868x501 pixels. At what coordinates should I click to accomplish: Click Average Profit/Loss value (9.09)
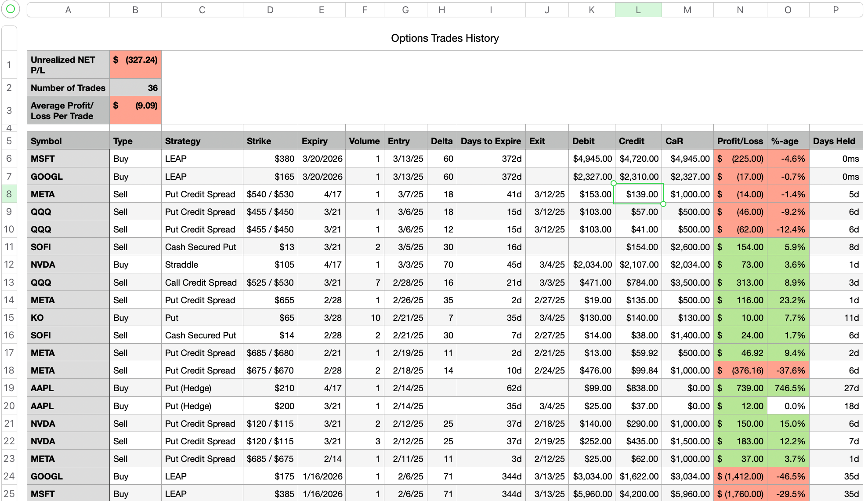[x=135, y=110]
